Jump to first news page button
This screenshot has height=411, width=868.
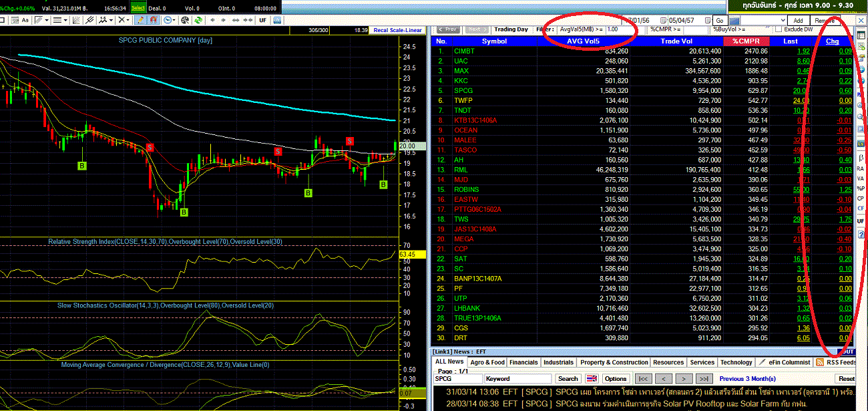pyautogui.click(x=643, y=378)
